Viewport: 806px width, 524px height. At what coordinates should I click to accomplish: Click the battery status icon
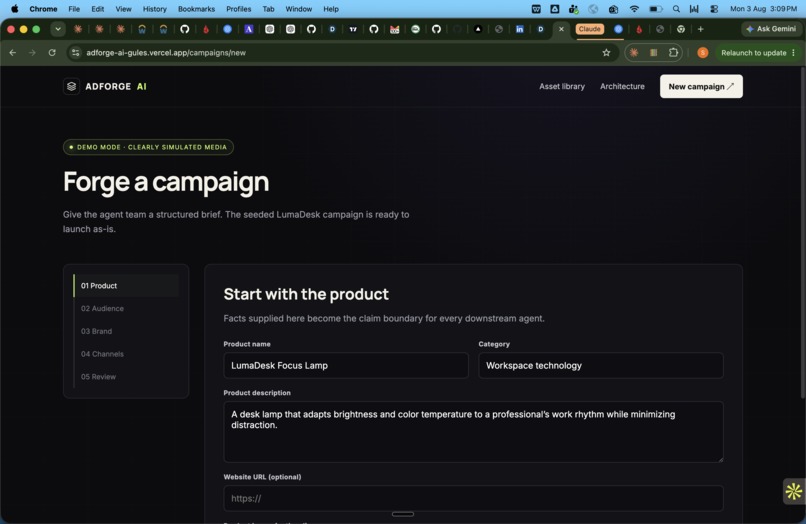pos(655,9)
